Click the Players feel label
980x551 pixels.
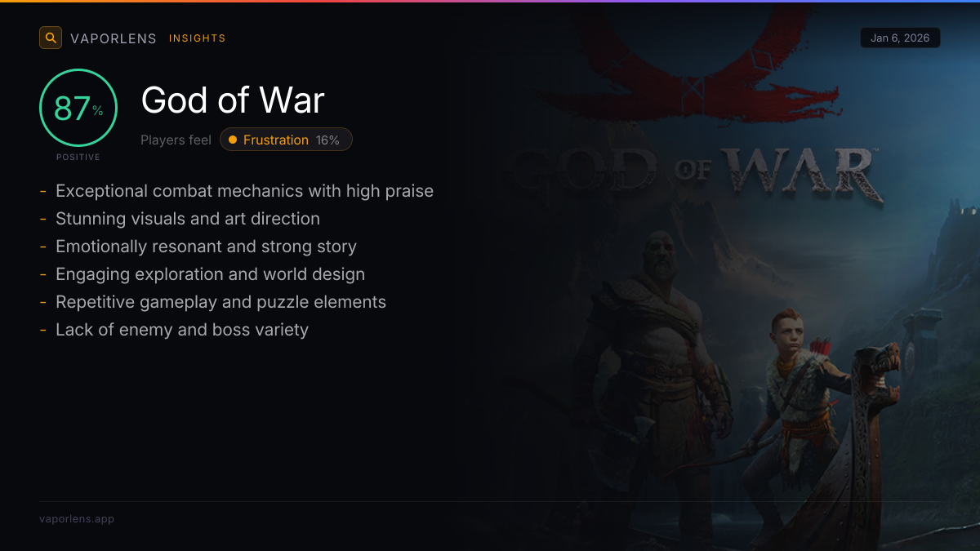pos(176,140)
